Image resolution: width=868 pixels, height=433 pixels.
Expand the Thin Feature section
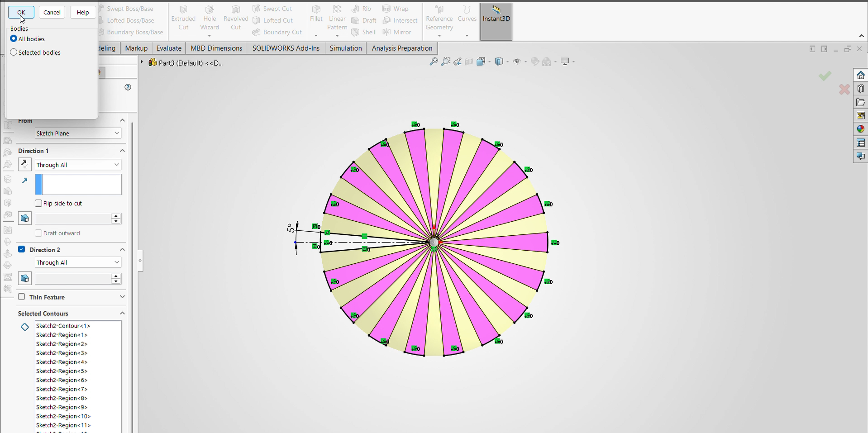122,297
